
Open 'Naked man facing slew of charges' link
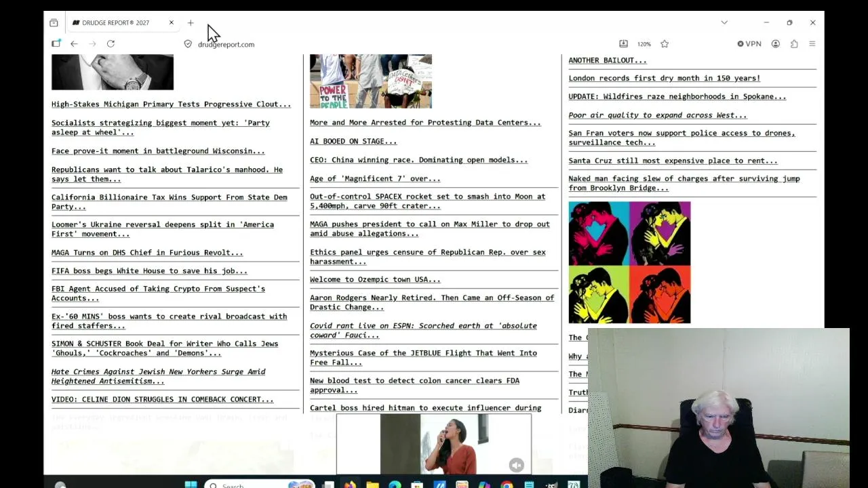(684, 183)
